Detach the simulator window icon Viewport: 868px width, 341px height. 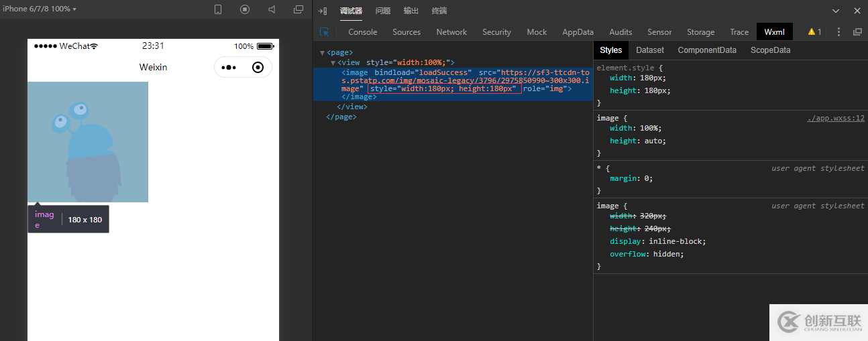(x=299, y=9)
